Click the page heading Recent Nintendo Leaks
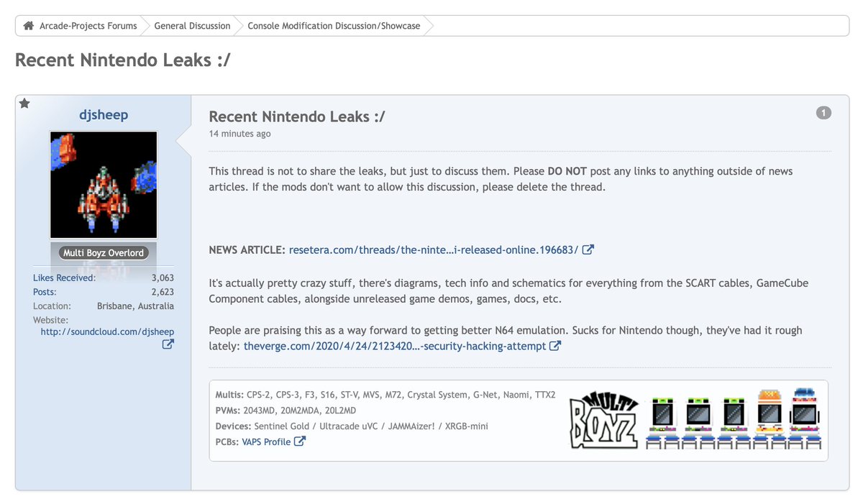This screenshot has height=504, width=863. [x=123, y=60]
